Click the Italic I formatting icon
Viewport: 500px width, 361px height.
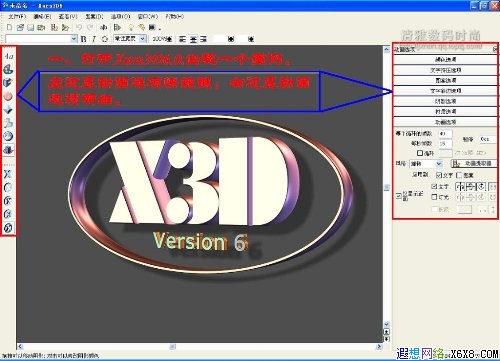coord(94,39)
